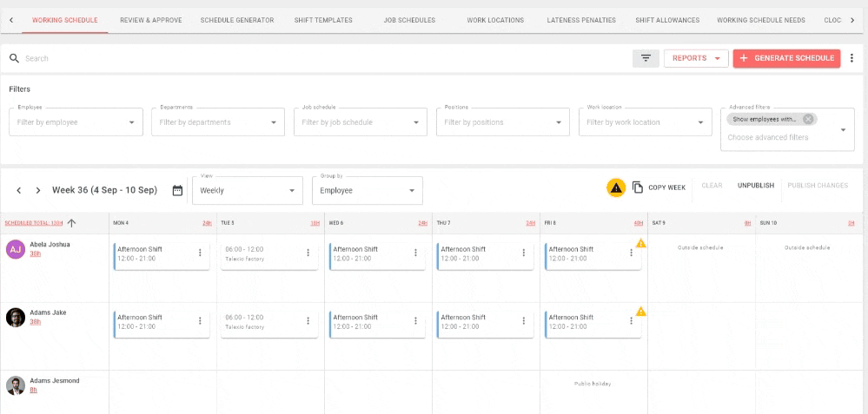
Task: Go to the next week arrow
Action: (x=37, y=190)
